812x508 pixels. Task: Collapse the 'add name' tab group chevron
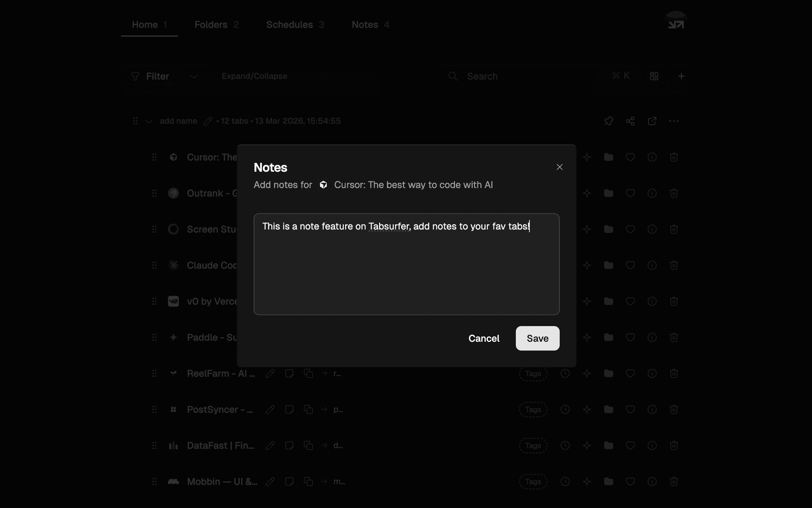tap(149, 121)
